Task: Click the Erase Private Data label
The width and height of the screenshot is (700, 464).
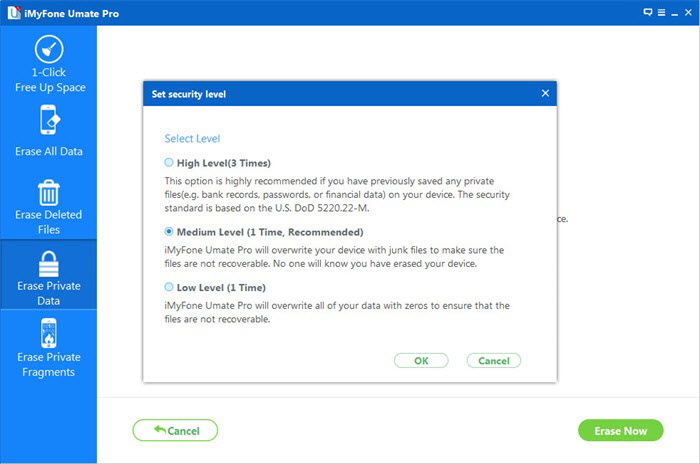Action: click(49, 293)
